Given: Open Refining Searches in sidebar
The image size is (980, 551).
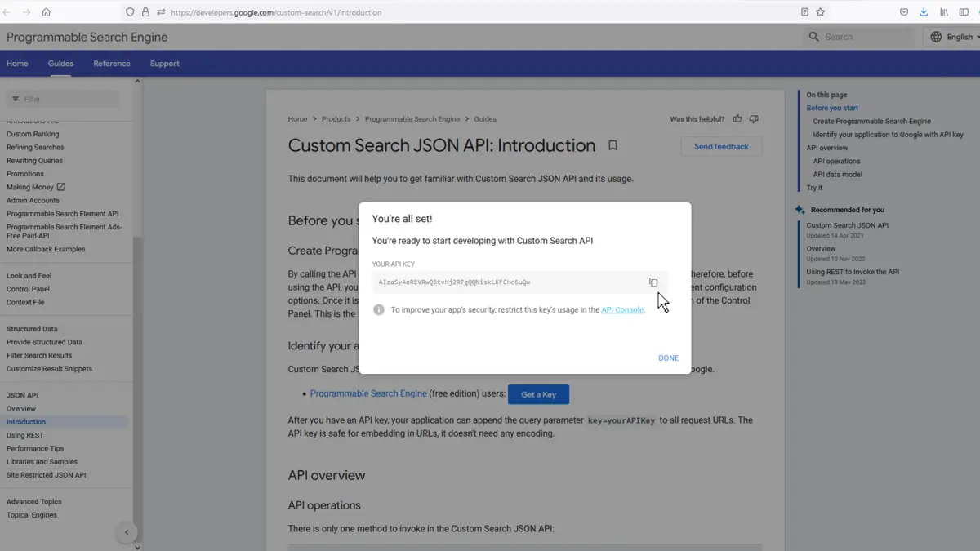Looking at the screenshot, I should click(35, 148).
